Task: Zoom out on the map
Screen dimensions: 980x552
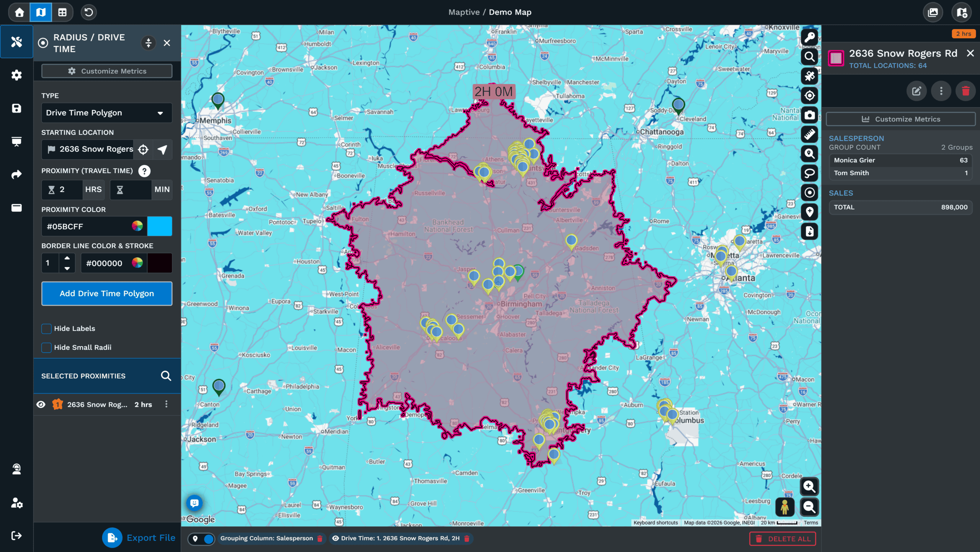Action: tap(809, 507)
